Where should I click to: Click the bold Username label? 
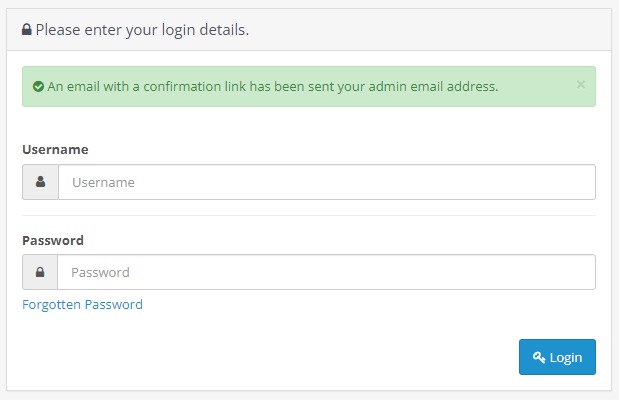pyautogui.click(x=55, y=149)
